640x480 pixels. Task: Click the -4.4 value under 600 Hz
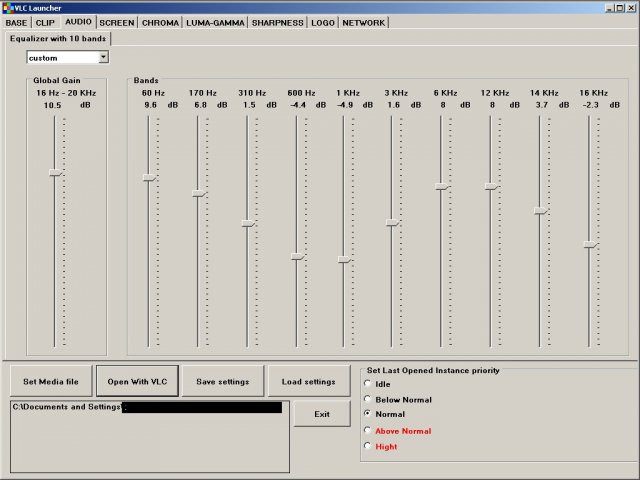(298, 105)
